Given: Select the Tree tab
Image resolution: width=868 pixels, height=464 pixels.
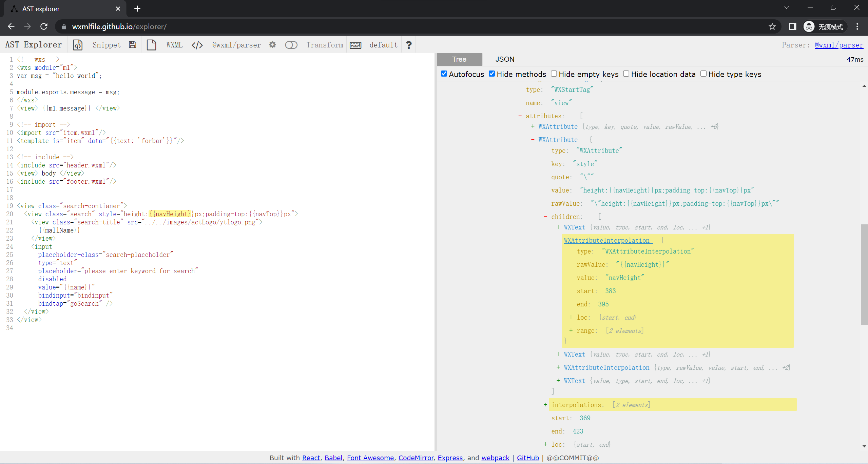Looking at the screenshot, I should (x=459, y=59).
